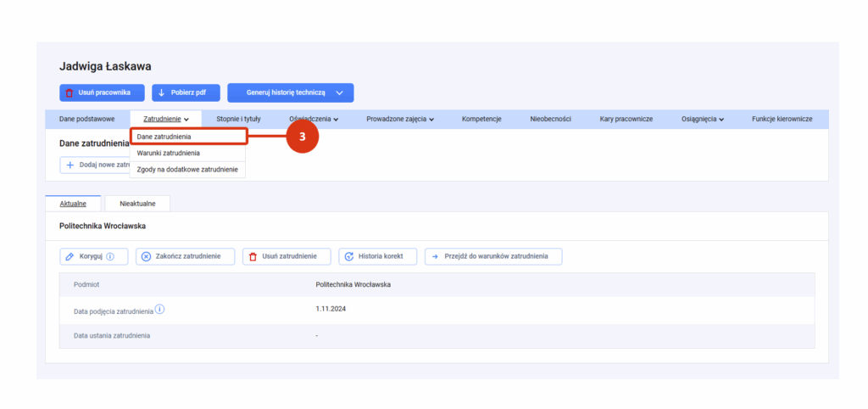Click the Koryguj button
Image resolution: width=868 pixels, height=409 pixels.
point(93,256)
